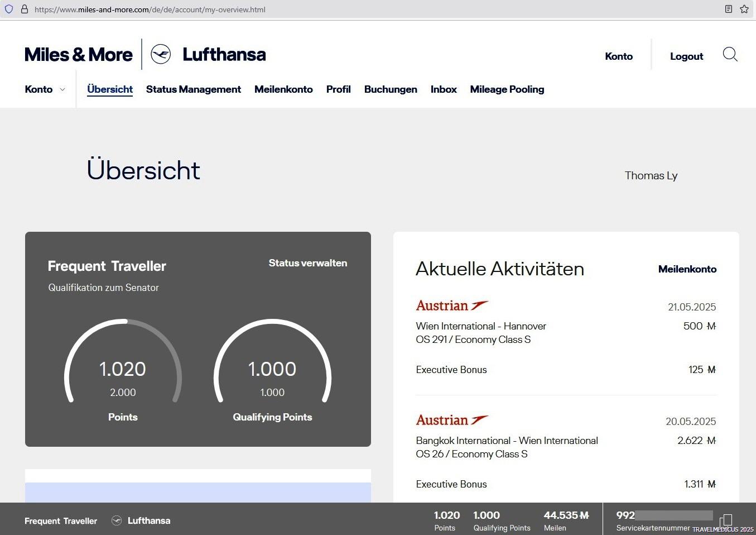
Task: Click the Lufthansa crane logo in header
Action: coord(161,54)
